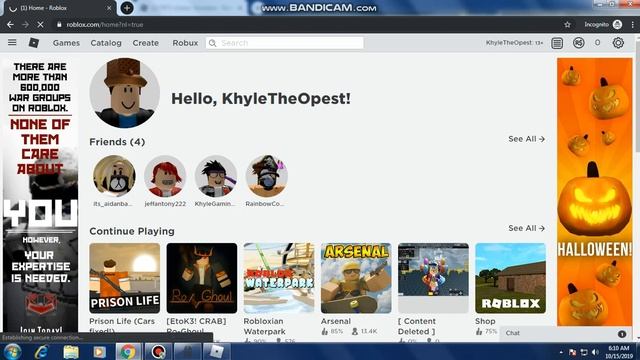Bookmark this page with the star
Image resolution: width=640 pixels, height=360 pixels.
click(x=567, y=24)
